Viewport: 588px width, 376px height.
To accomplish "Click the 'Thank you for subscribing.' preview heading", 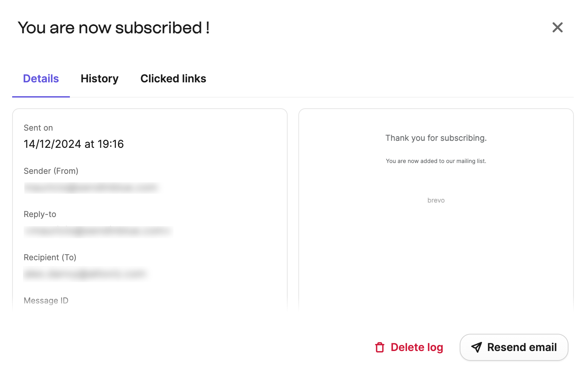I will (x=436, y=138).
